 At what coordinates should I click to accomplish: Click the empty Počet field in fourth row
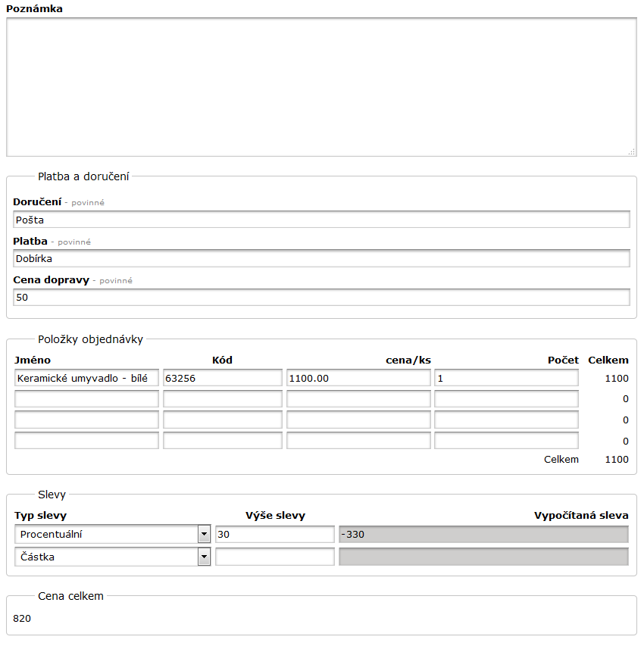point(506,441)
